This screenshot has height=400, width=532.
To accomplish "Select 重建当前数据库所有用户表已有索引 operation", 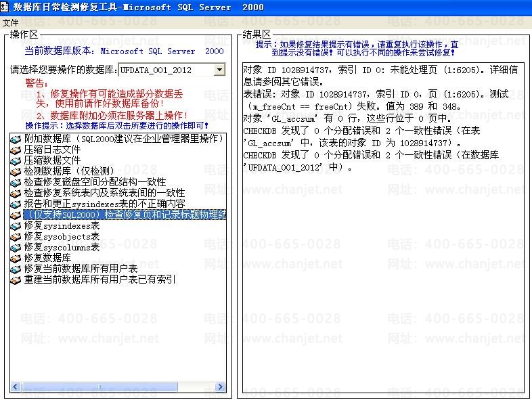I will [99, 280].
